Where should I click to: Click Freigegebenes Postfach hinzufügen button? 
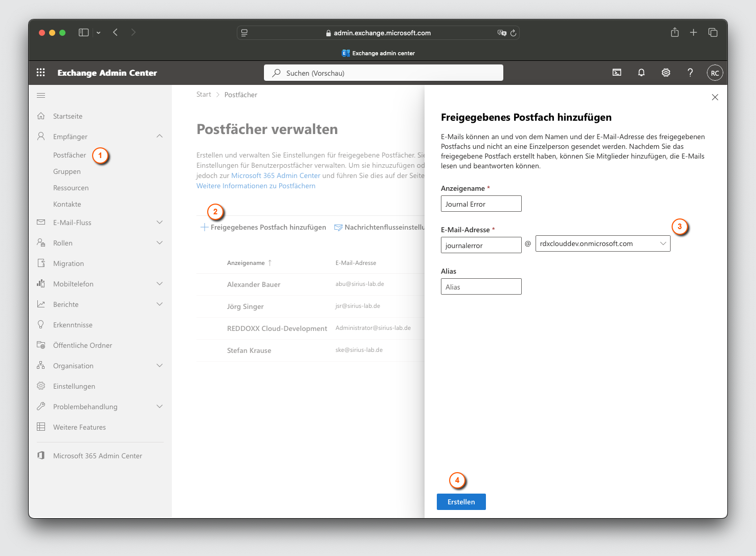(x=263, y=227)
